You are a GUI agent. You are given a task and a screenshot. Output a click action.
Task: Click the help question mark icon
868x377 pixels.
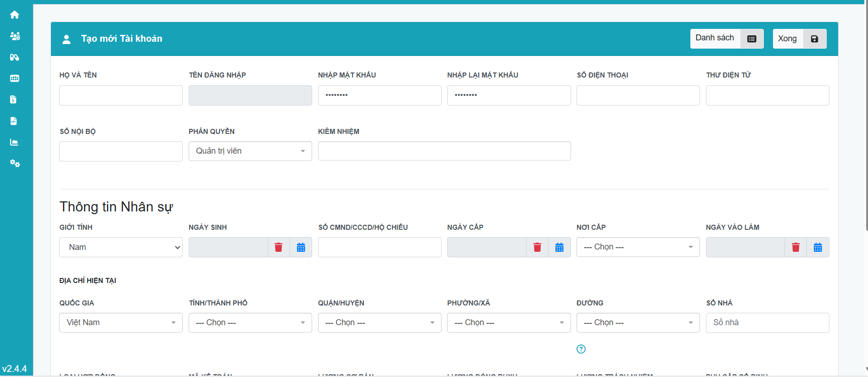[x=581, y=349]
